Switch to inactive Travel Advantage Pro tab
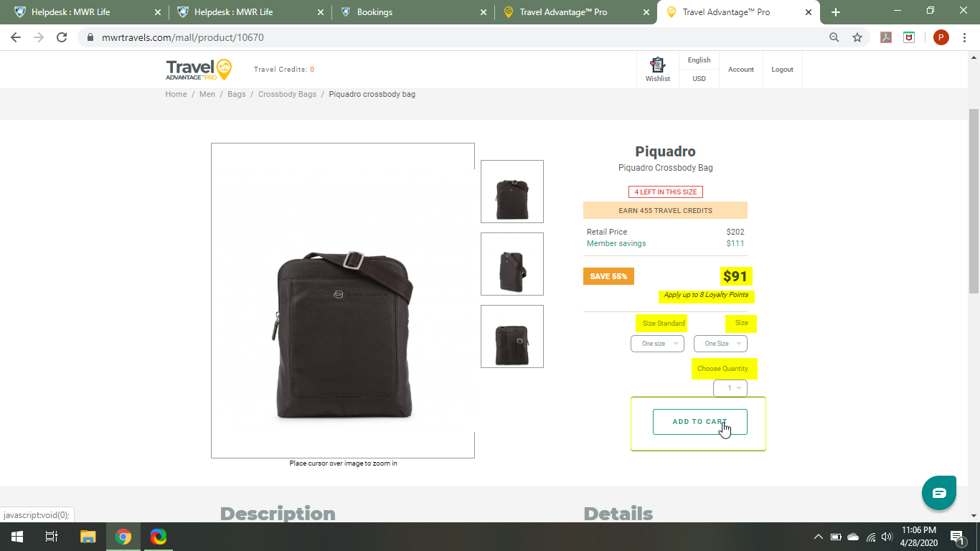Viewport: 980px width, 551px height. pos(574,12)
